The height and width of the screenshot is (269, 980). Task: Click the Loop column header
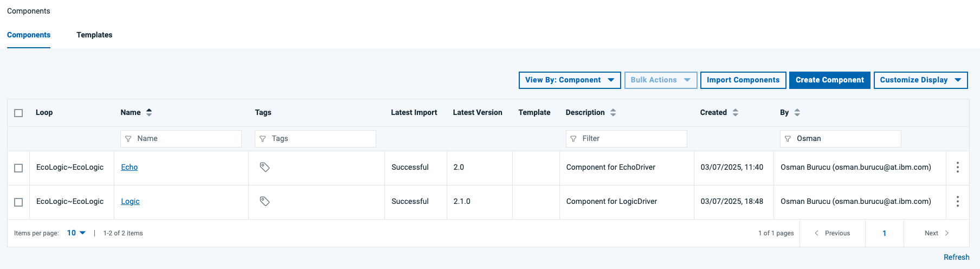(44, 112)
